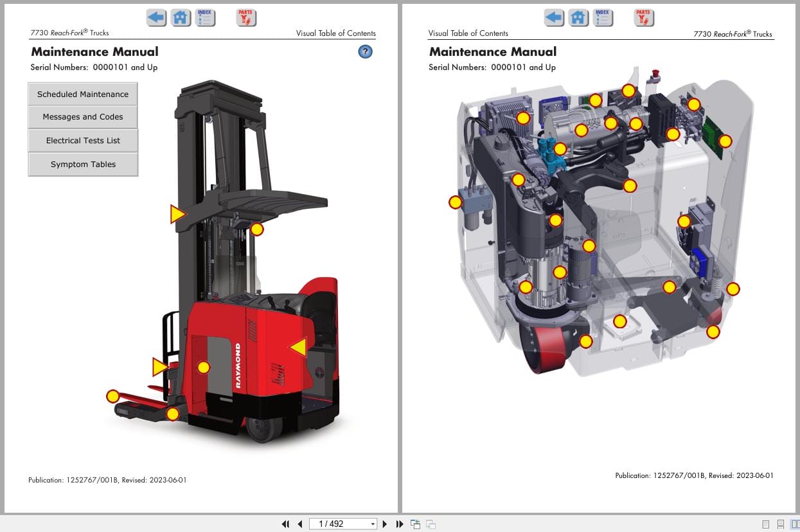The height and width of the screenshot is (532, 800).
Task: Go back using right page arrow icon
Action: coord(554,17)
